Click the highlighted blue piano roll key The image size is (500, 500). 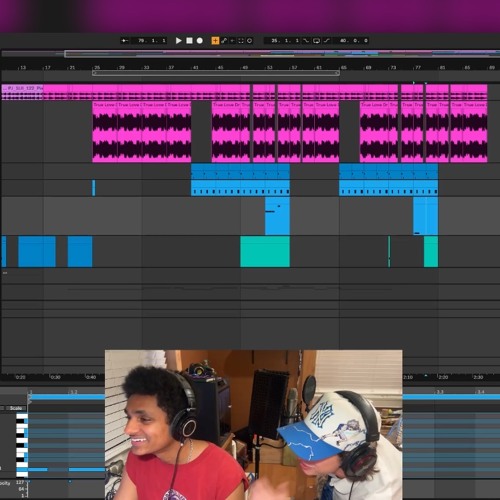pyautogui.click(x=22, y=470)
